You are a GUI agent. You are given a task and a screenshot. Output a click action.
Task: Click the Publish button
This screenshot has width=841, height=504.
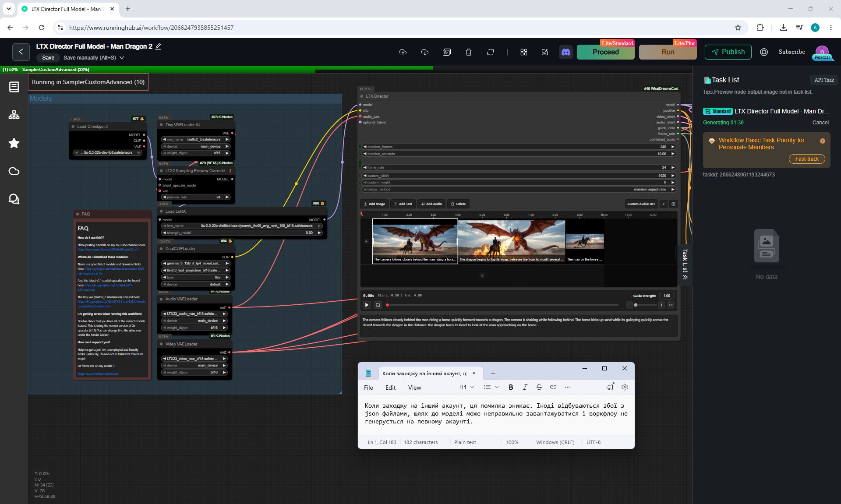728,52
